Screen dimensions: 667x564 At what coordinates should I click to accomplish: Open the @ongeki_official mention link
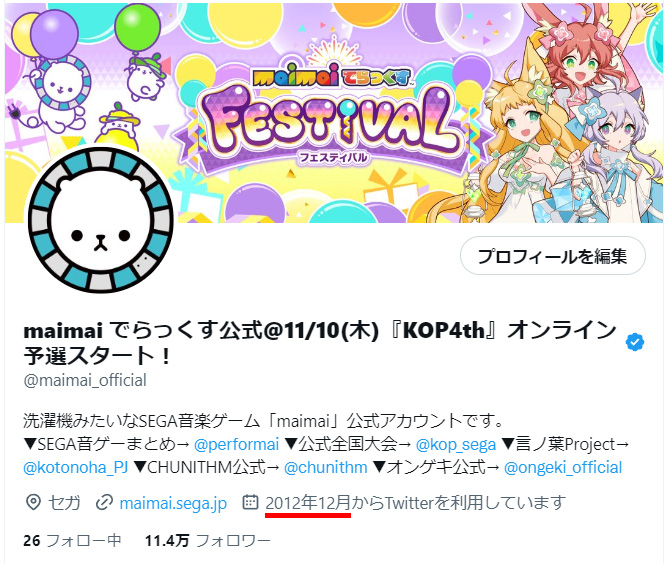pos(563,467)
